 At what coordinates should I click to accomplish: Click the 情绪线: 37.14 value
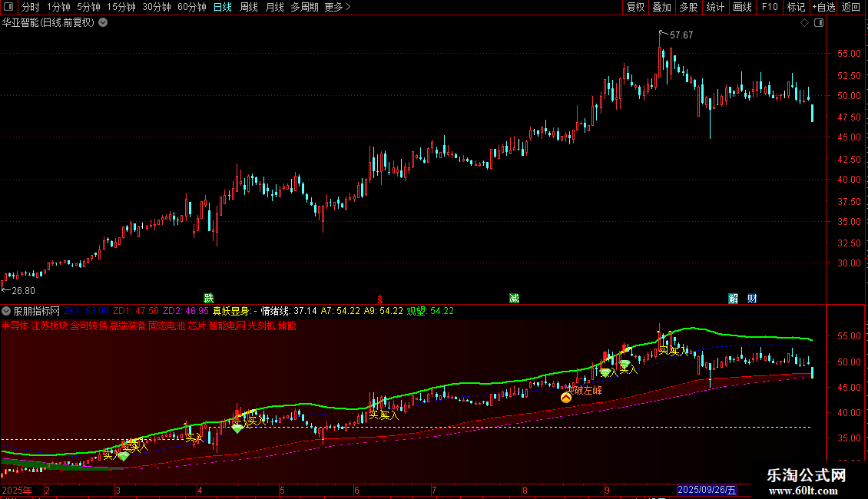point(289,311)
